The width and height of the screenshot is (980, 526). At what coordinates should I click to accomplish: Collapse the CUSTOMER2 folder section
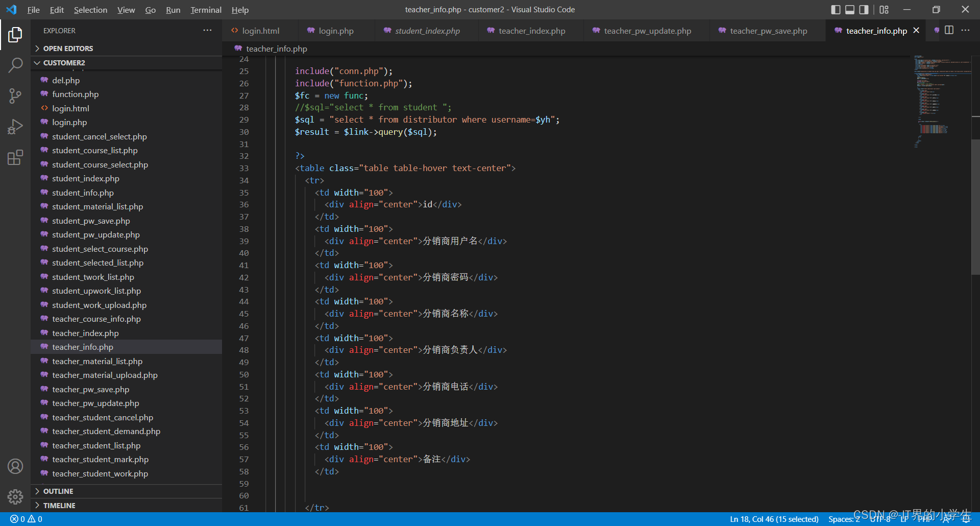coord(126,63)
